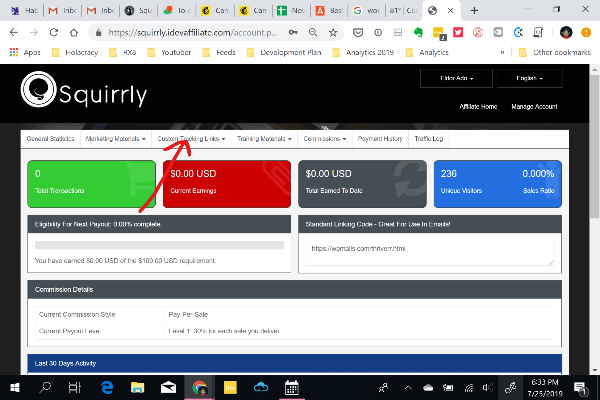This screenshot has width=600, height=400.
Task: Click the Last 30 Days Activity header
Action: (x=294, y=363)
